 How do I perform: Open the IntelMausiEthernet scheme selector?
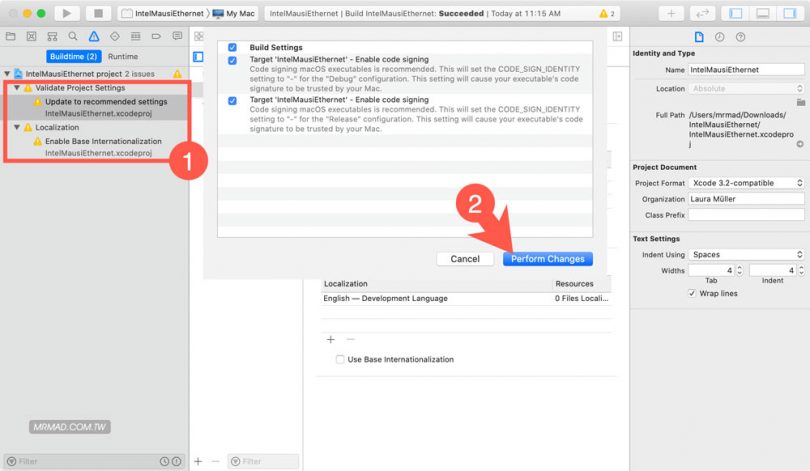click(163, 13)
